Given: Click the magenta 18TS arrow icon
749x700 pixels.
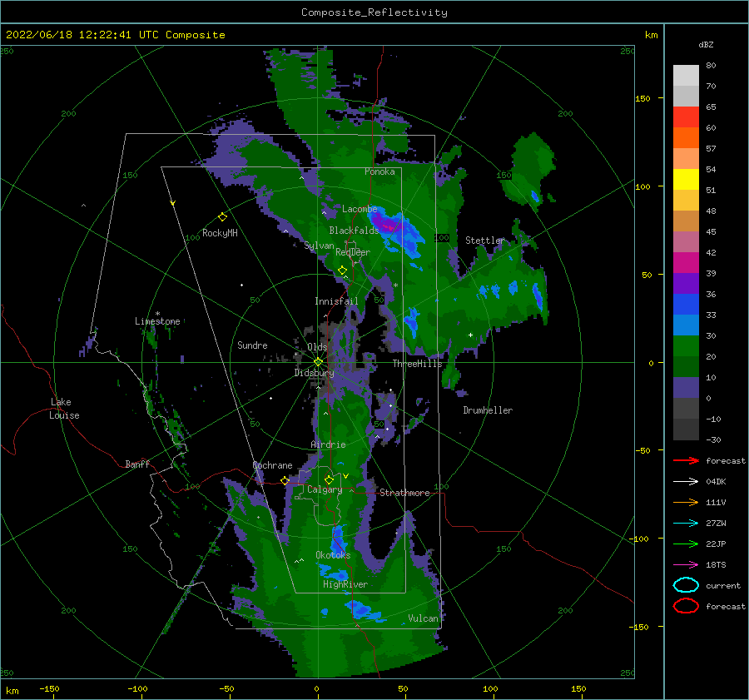Looking at the screenshot, I should pyautogui.click(x=686, y=565).
